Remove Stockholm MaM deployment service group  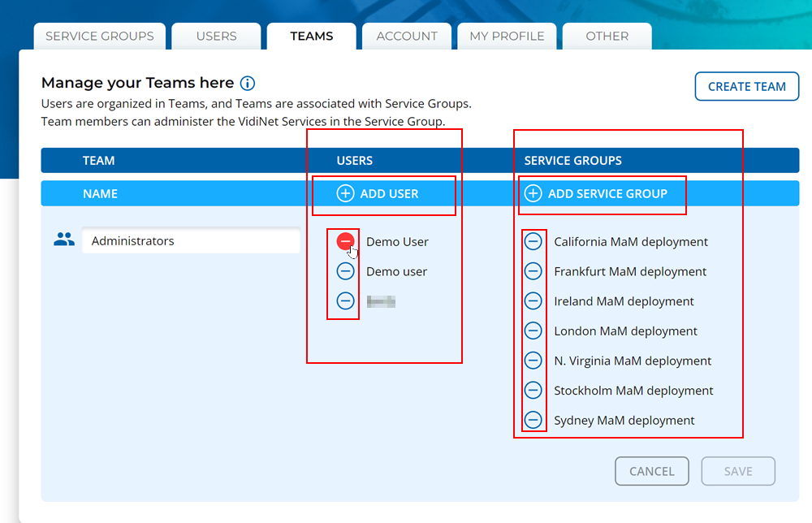pos(533,391)
